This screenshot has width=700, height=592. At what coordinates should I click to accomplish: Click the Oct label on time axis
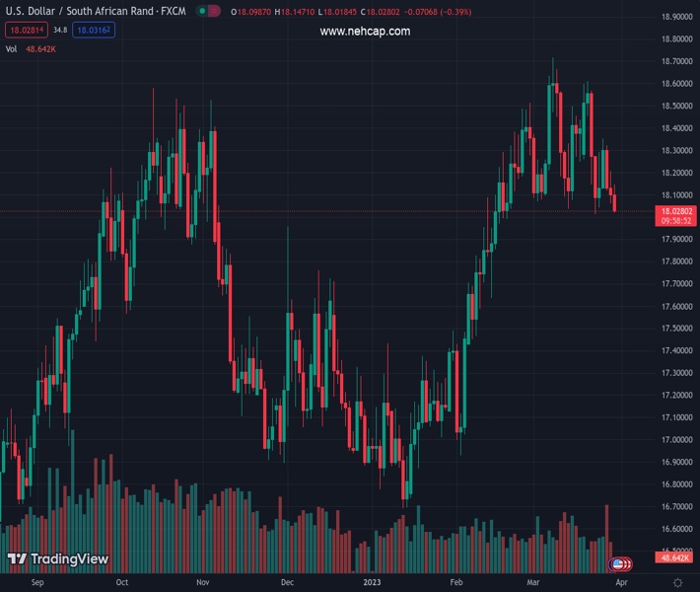tap(122, 582)
